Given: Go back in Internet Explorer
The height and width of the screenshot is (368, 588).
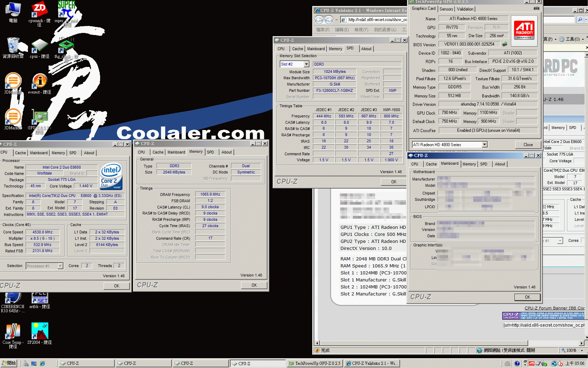Looking at the screenshot, I should tap(319, 20).
